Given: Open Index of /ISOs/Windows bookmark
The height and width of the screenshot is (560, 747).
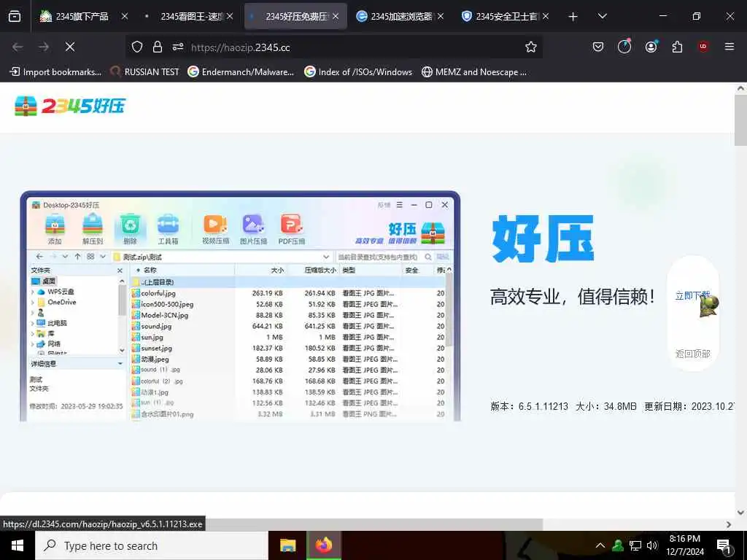Looking at the screenshot, I should pyautogui.click(x=358, y=72).
